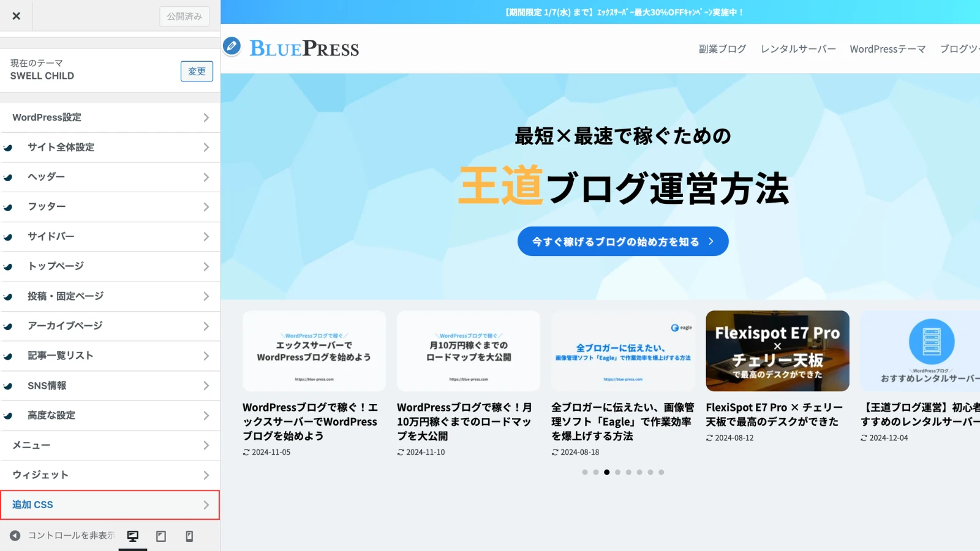Click the SWELL icon beside ヘッダー
This screenshot has height=551, width=980.
[x=8, y=178]
